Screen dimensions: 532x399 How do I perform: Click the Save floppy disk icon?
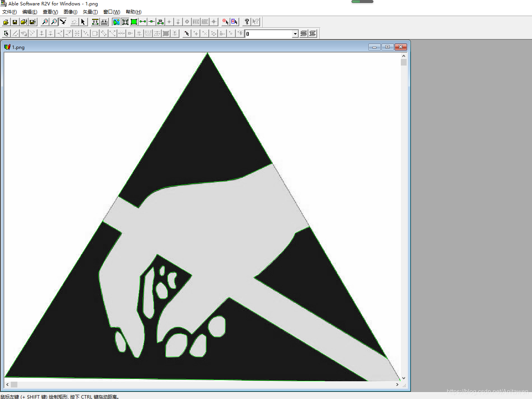coord(15,22)
